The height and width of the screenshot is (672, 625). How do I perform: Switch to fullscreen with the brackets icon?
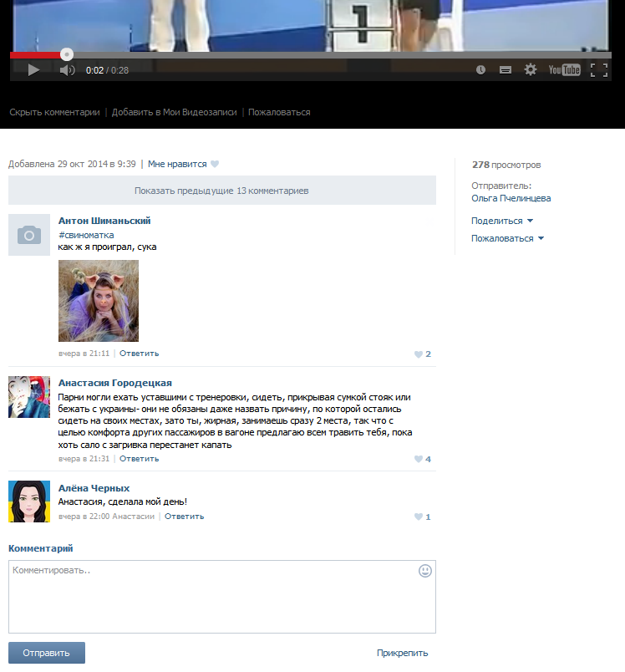pyautogui.click(x=599, y=70)
